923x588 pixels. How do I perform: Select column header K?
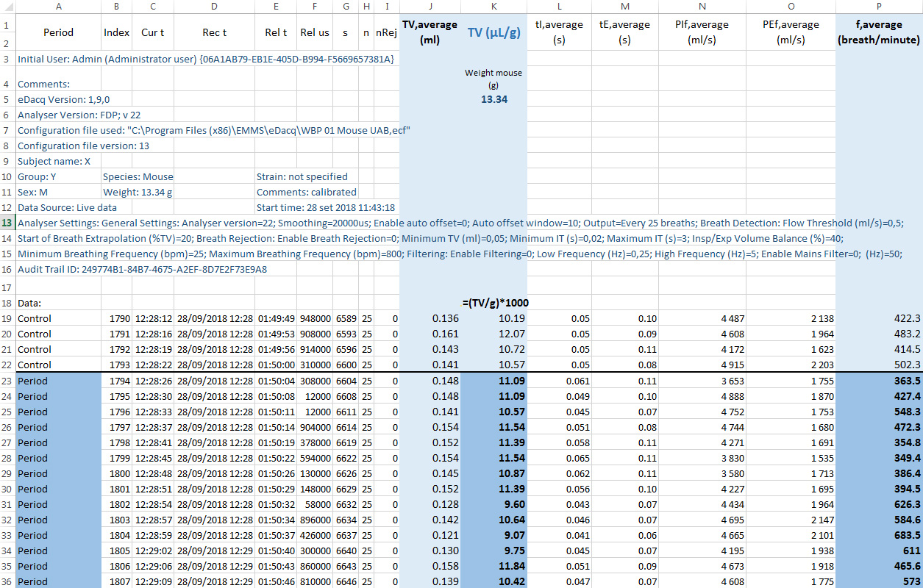click(x=494, y=6)
